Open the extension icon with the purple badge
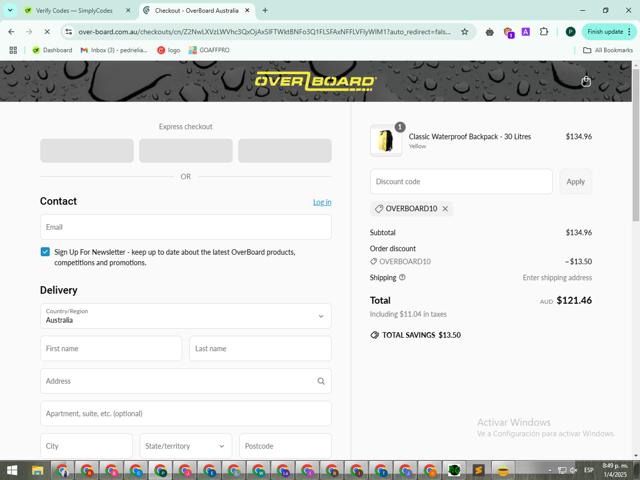 point(509,32)
